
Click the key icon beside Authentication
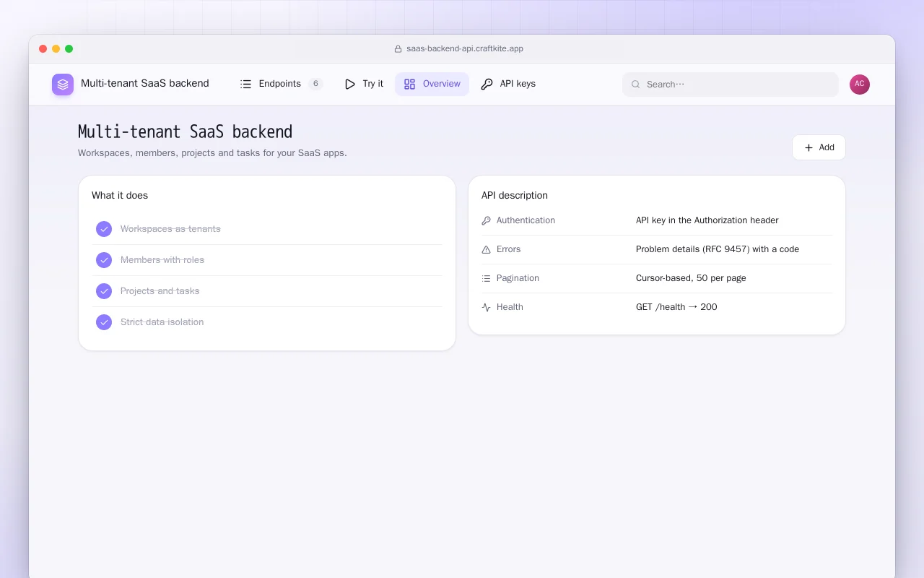coord(486,220)
